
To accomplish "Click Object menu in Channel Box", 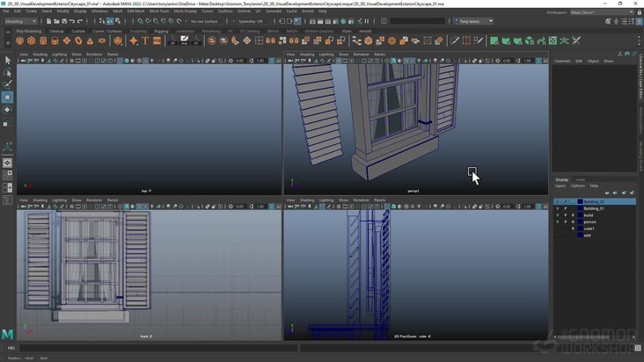I will tap(593, 62).
